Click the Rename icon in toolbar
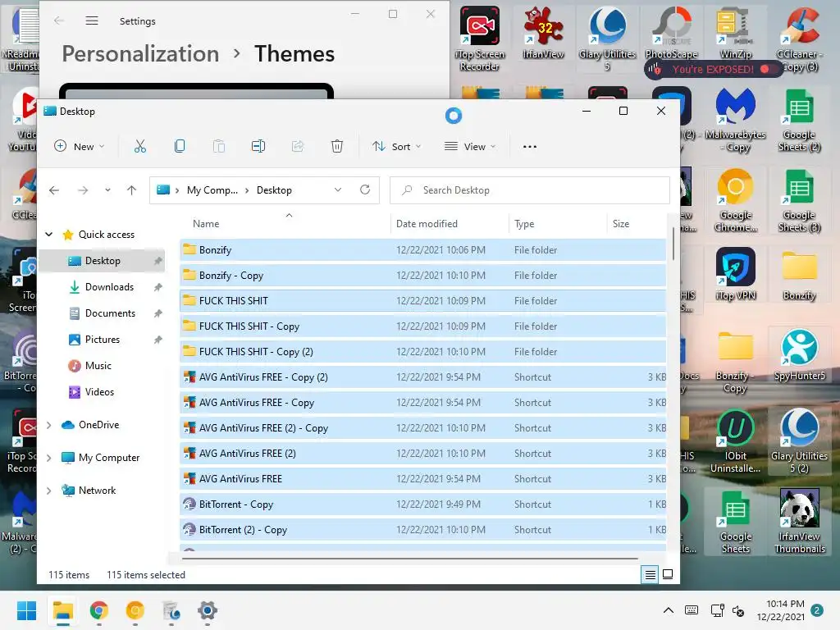840x630 pixels. (258, 146)
